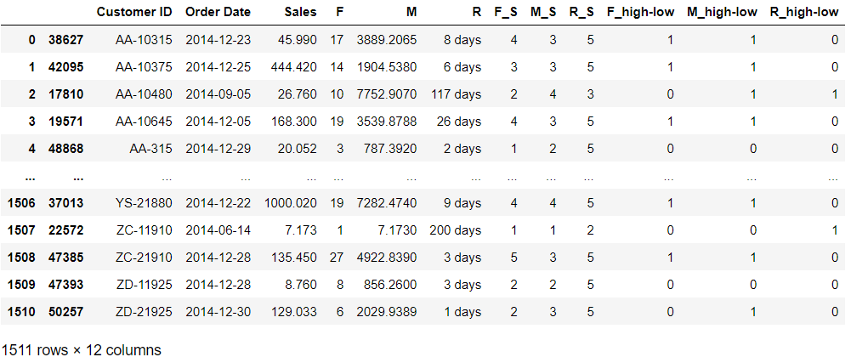Select the recency cell 117 days

pyautogui.click(x=456, y=93)
